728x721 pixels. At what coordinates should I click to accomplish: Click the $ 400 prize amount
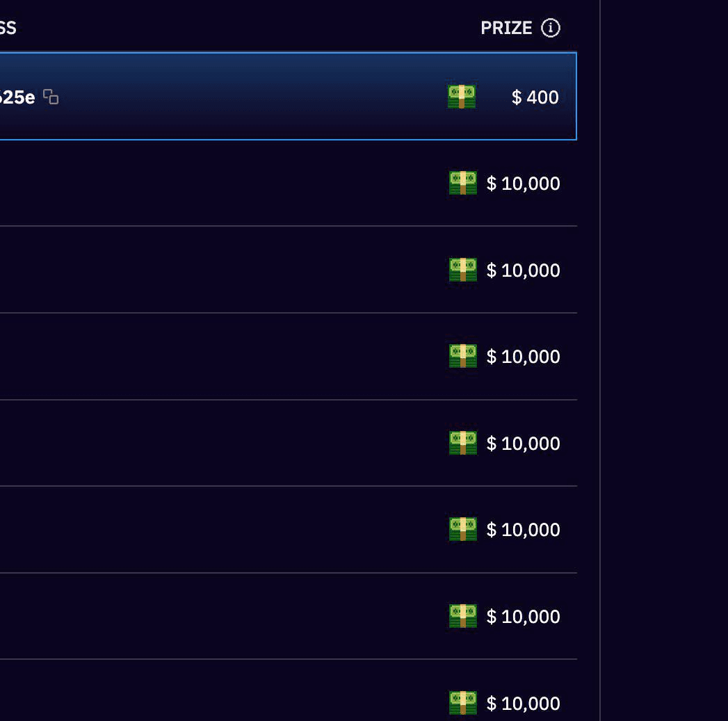(535, 97)
